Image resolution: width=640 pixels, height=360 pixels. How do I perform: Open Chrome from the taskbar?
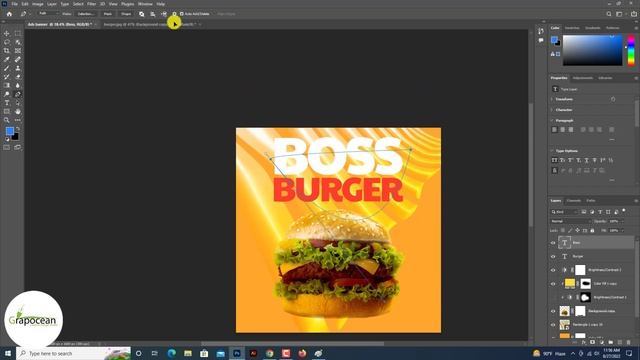(269, 353)
